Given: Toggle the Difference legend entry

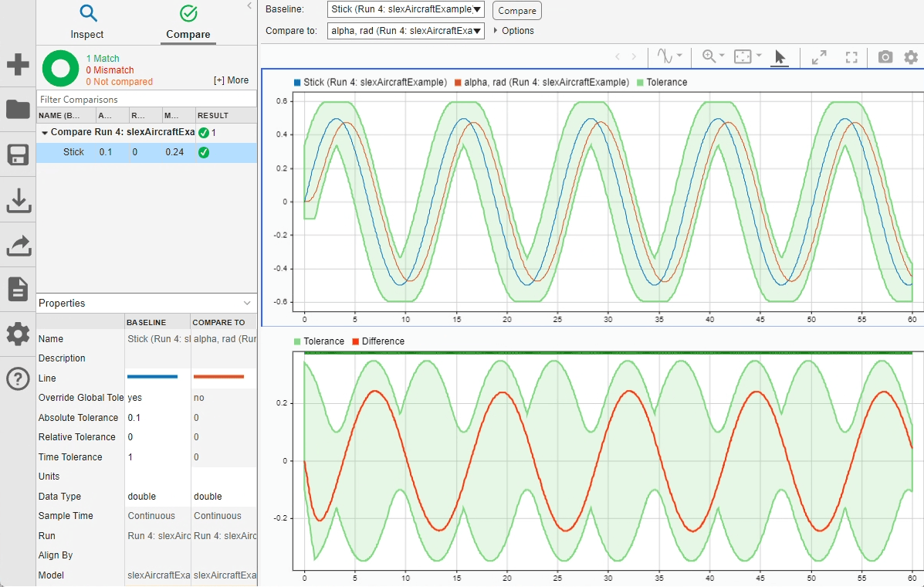Looking at the screenshot, I should 378,341.
